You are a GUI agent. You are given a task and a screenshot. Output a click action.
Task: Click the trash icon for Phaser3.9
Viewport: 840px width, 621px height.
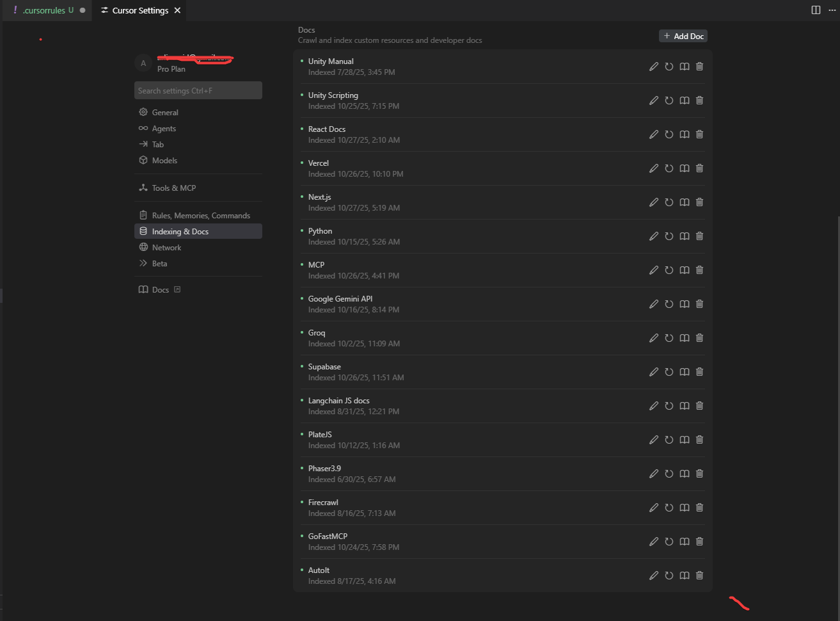click(x=699, y=474)
